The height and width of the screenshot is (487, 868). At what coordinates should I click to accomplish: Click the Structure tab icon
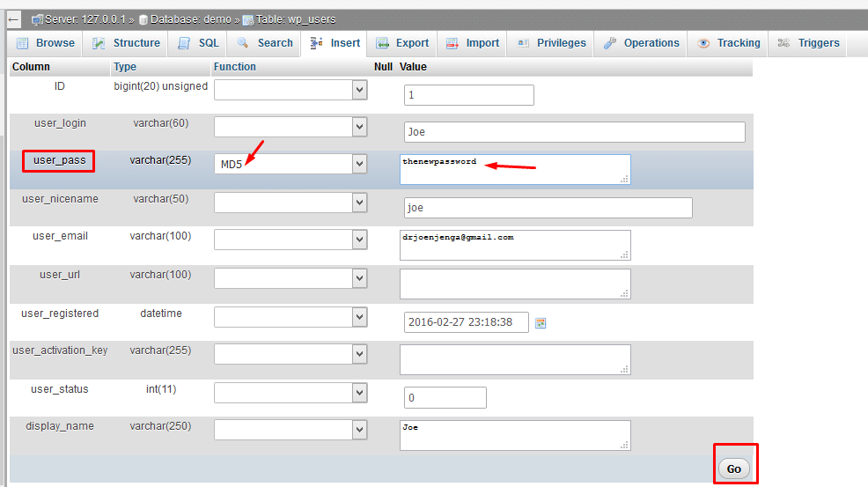pos(99,43)
